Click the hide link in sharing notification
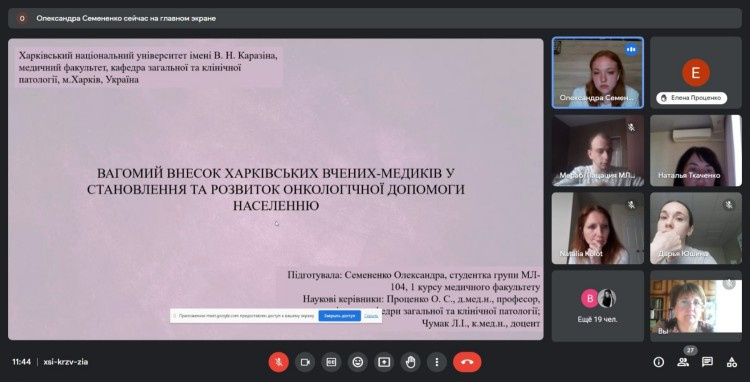 371,316
